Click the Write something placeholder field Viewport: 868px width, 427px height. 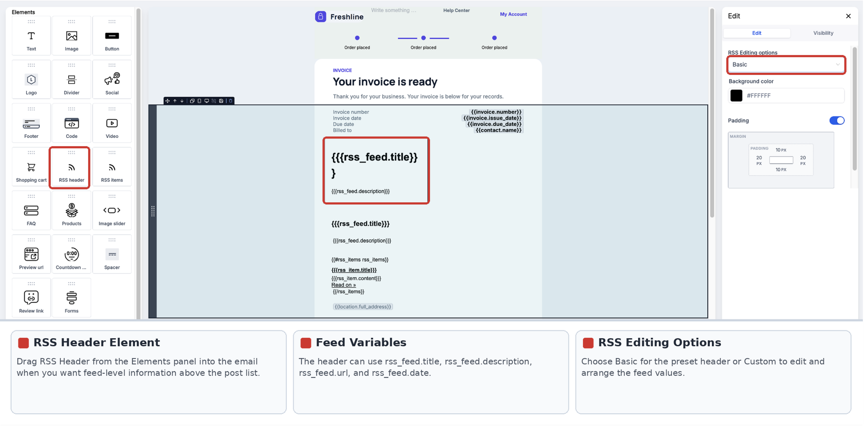pos(396,10)
